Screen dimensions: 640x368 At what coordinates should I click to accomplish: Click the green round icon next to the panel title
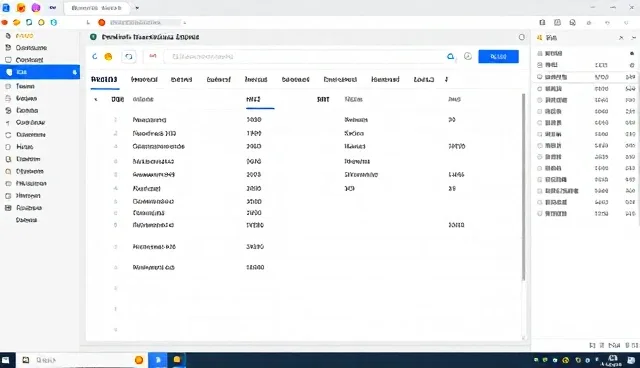pos(93,37)
